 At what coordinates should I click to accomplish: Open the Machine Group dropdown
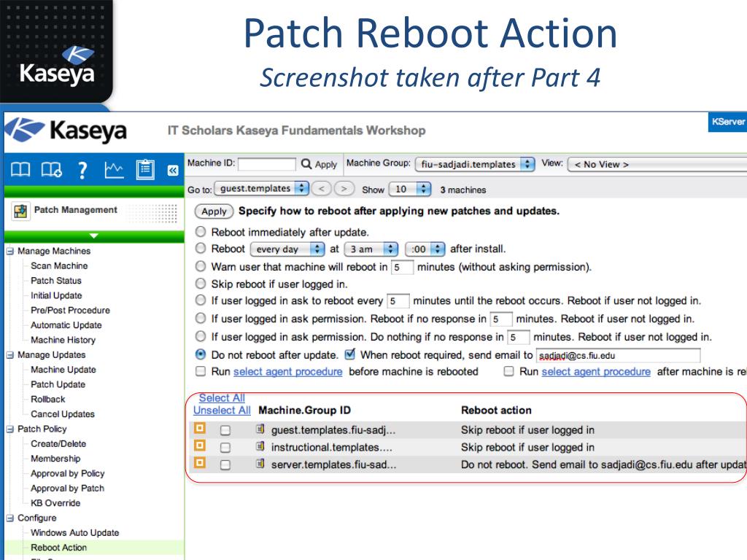pos(475,164)
